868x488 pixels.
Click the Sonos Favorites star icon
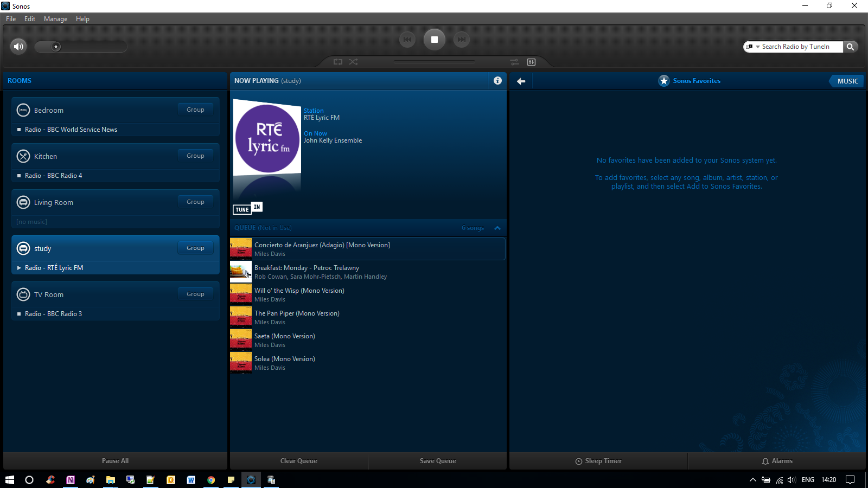point(664,81)
